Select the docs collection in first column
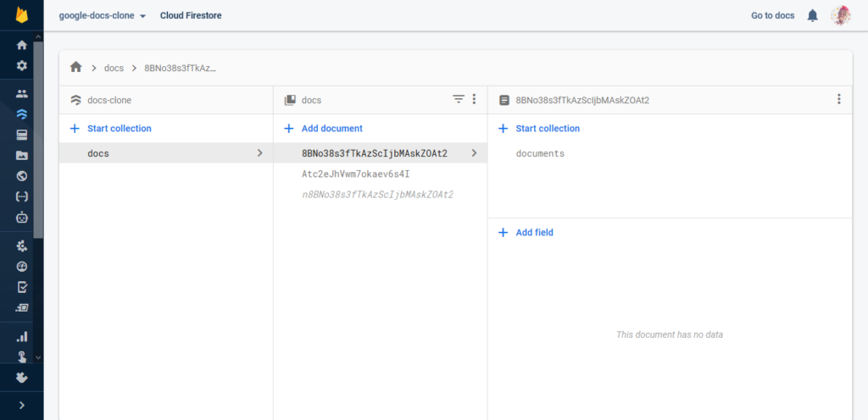The height and width of the screenshot is (420, 868). coord(98,153)
